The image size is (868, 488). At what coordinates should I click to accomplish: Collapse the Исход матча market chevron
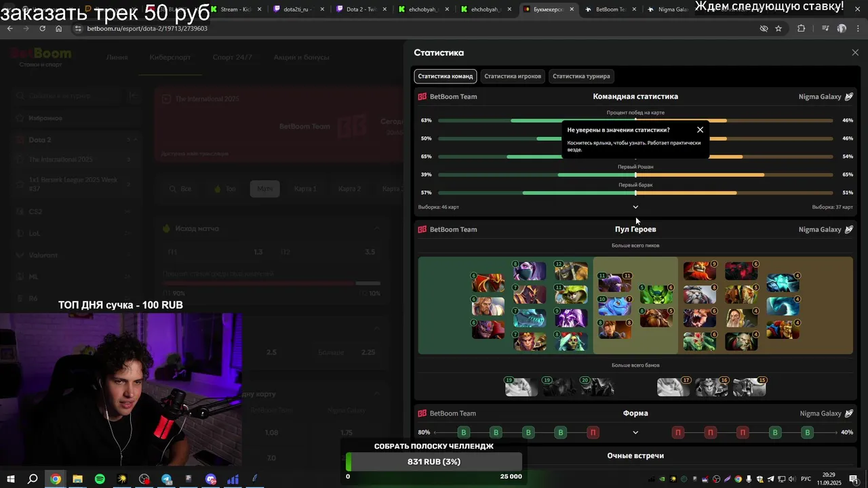click(x=377, y=229)
